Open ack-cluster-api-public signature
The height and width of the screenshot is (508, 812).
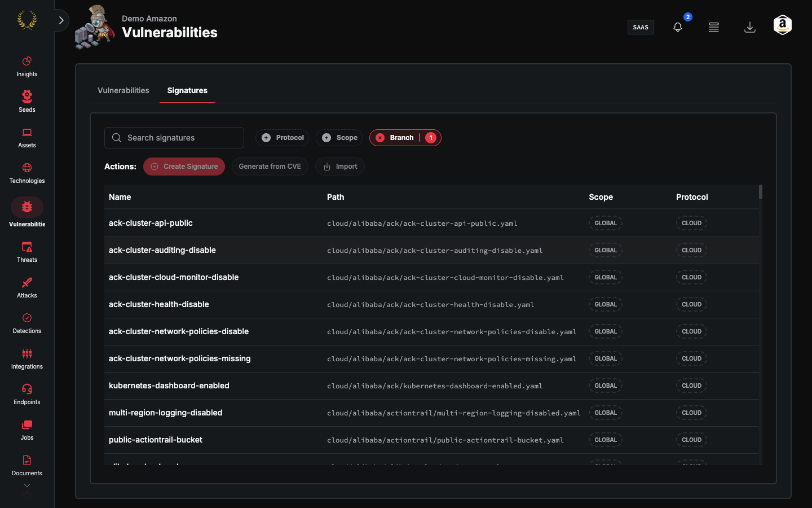click(x=151, y=223)
